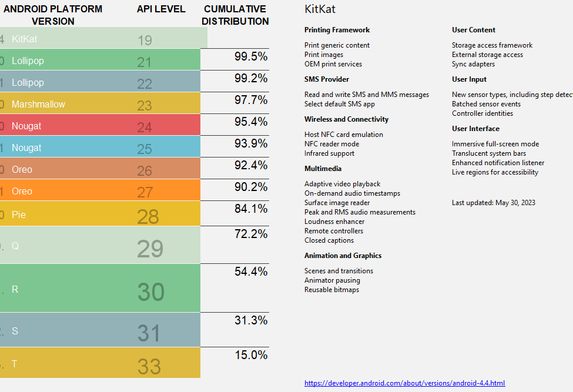Select the Q API 29 row
Screen dimensions: 573x392
100,244
